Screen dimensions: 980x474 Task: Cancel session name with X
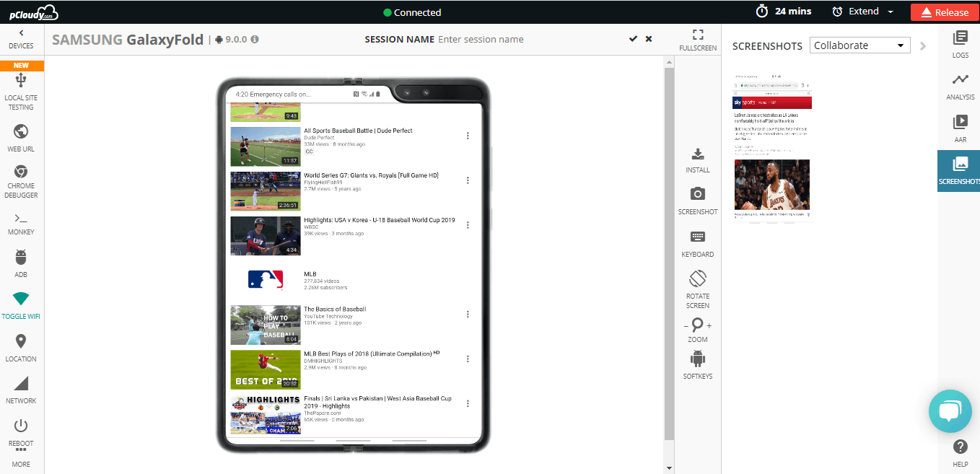point(649,39)
